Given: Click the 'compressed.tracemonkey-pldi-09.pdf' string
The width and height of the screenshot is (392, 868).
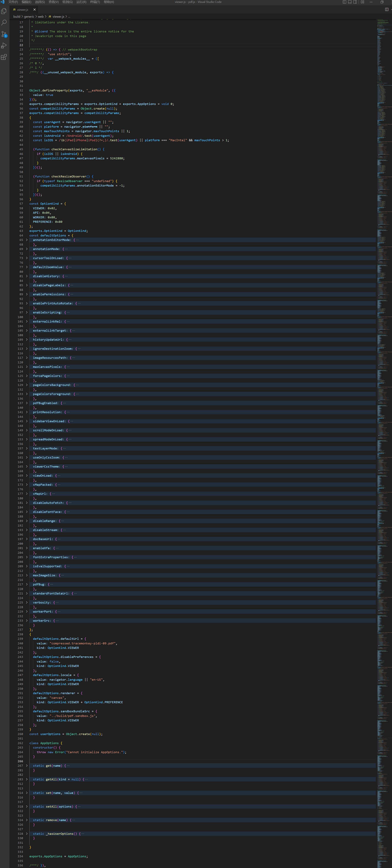Looking at the screenshot, I should pos(83,643).
